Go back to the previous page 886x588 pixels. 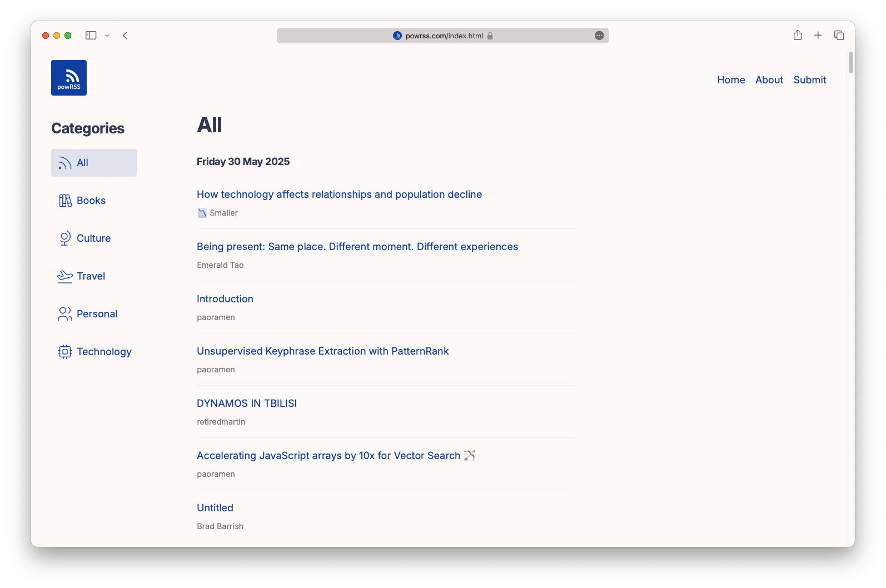pyautogui.click(x=126, y=36)
